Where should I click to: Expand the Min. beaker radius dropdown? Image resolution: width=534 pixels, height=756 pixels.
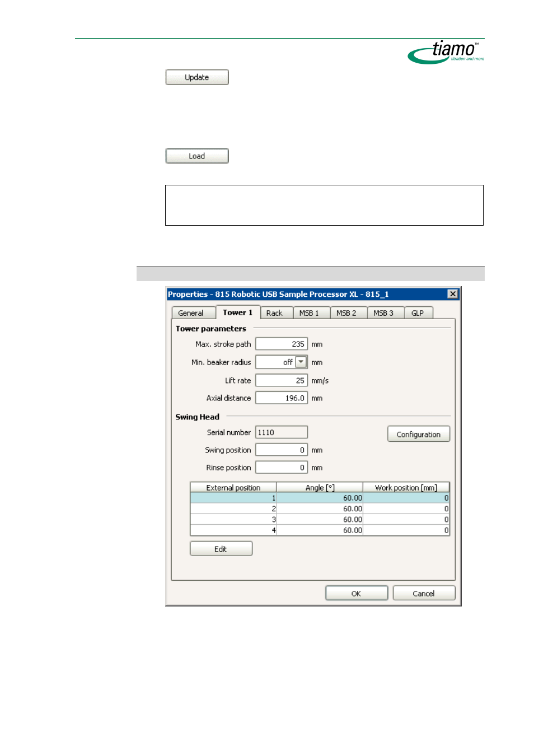301,362
